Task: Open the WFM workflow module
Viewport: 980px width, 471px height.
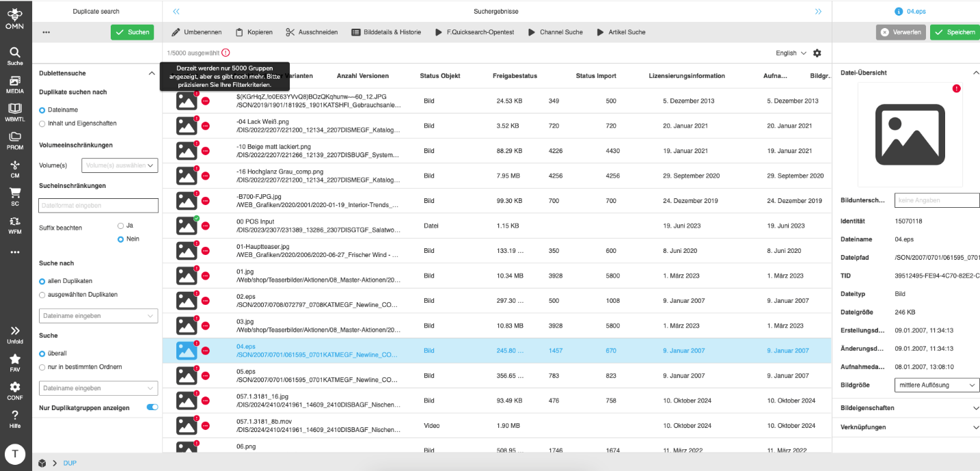Action: point(15,224)
